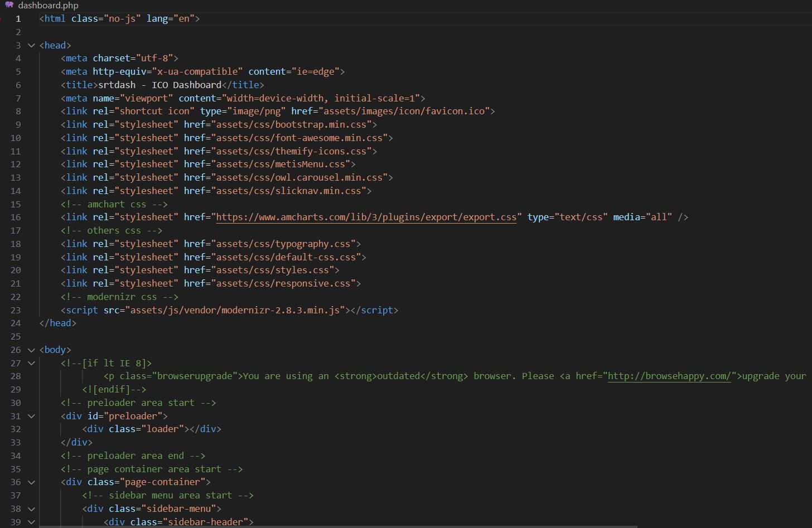Click the modernizr-2.8.3.min.js script path
This screenshot has width=812, height=528.
pyautogui.click(x=235, y=310)
